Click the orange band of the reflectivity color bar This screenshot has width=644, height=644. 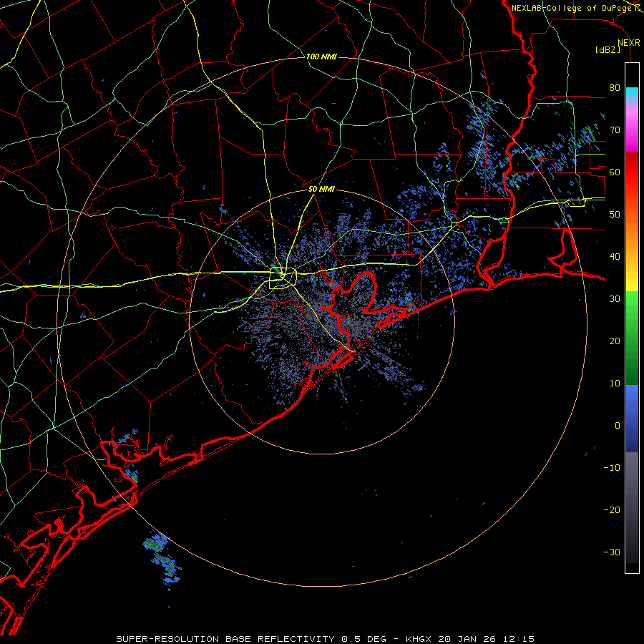pyautogui.click(x=632, y=234)
